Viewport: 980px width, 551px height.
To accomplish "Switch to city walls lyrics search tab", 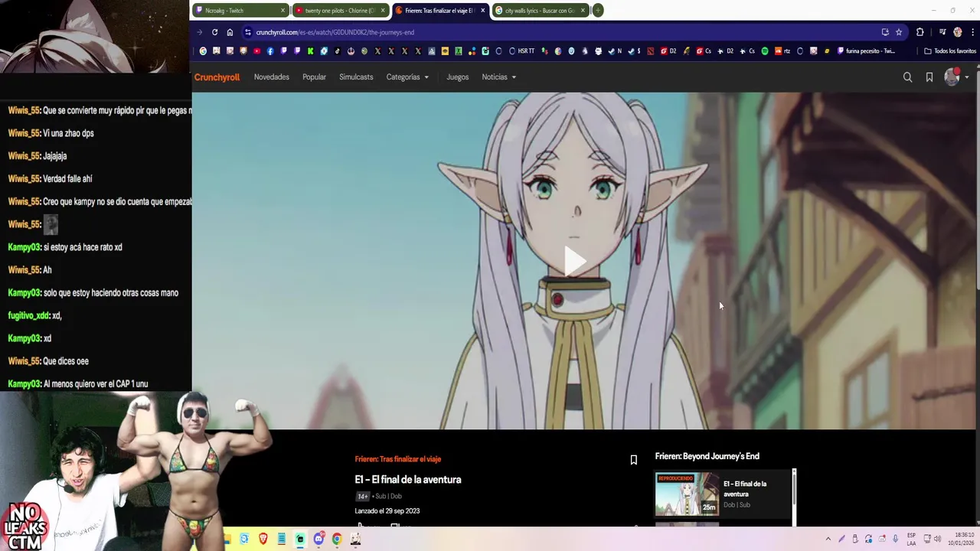I will (x=539, y=11).
